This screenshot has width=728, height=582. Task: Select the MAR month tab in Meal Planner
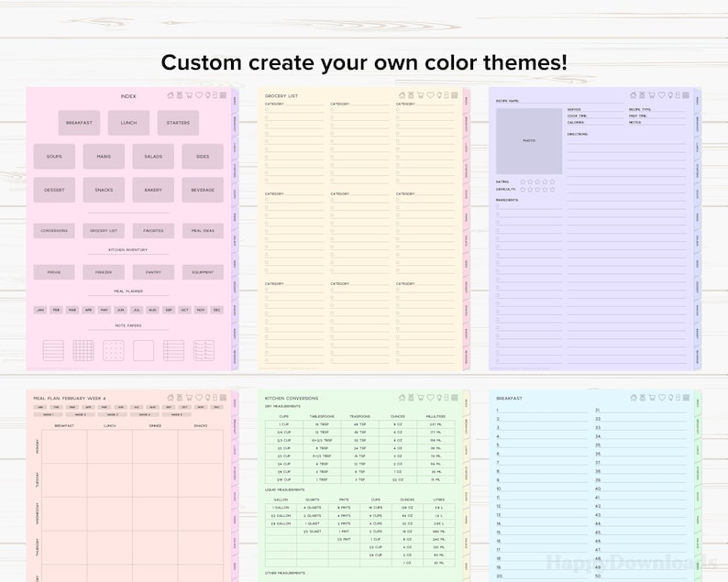click(x=72, y=310)
